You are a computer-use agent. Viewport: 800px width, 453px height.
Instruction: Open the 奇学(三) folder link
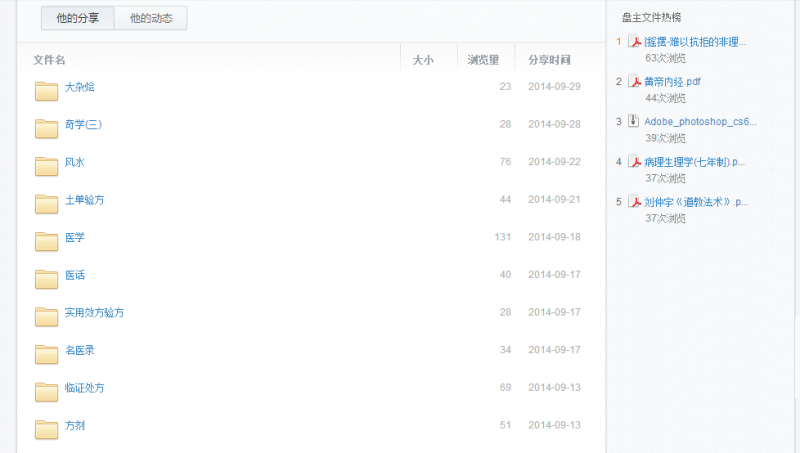click(x=83, y=124)
